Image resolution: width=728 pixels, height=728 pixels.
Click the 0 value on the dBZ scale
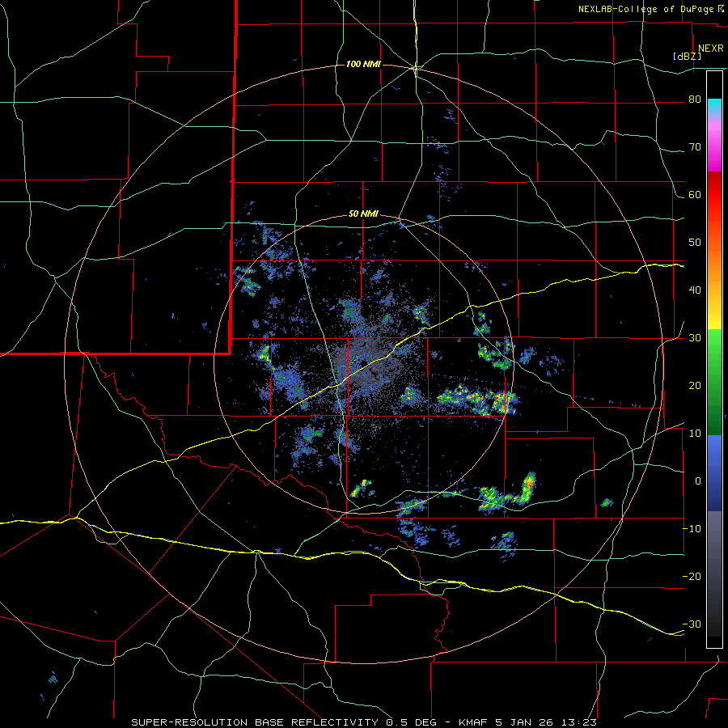pyautogui.click(x=698, y=481)
